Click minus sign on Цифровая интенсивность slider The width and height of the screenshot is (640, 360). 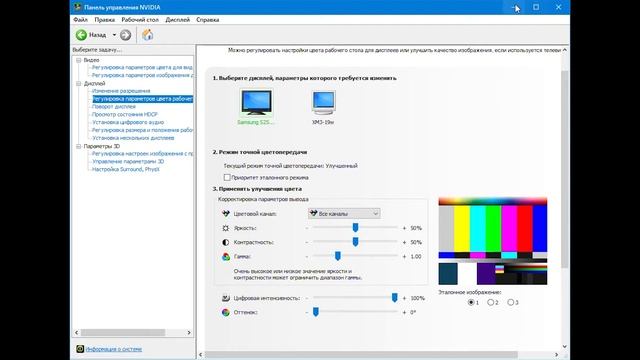[x=307, y=298]
